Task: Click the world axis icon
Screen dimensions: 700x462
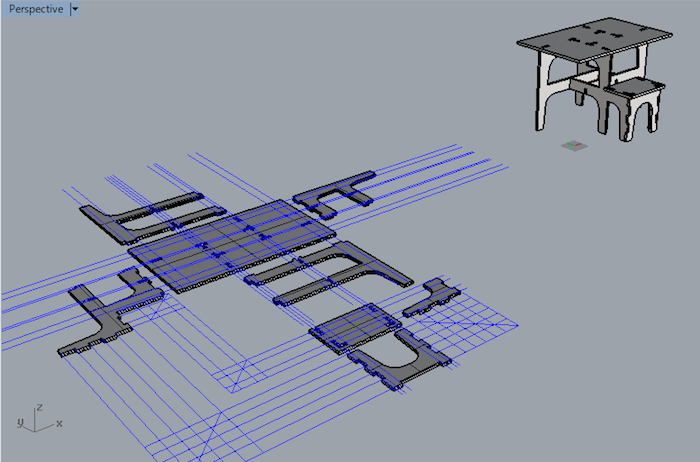Action: pyautogui.click(x=38, y=420)
